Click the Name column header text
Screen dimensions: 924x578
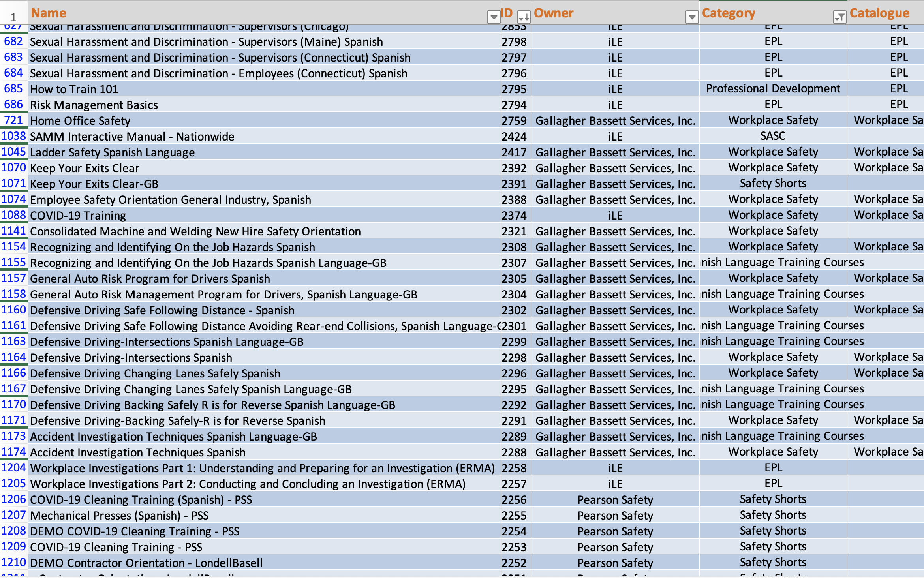pyautogui.click(x=49, y=13)
